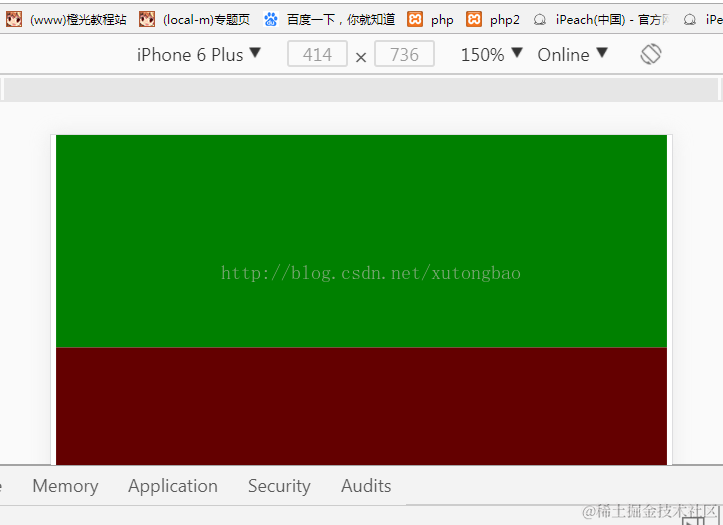Open the 150% zoom dropdown
The image size is (723, 525).
coord(492,54)
